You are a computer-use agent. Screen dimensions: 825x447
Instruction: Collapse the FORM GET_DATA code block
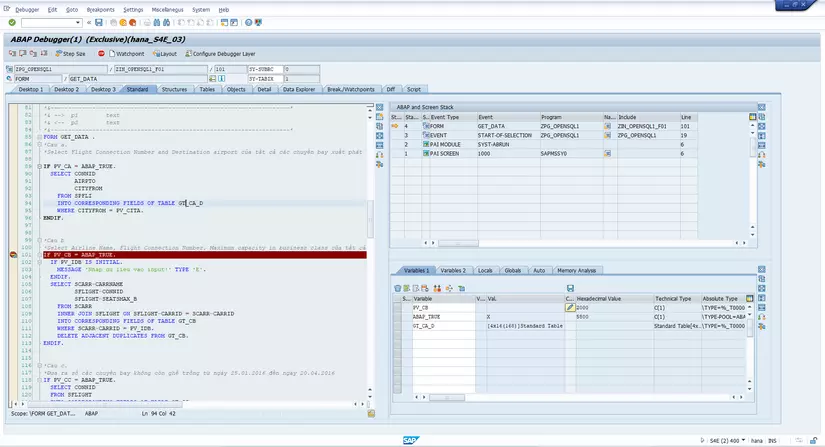click(39, 136)
